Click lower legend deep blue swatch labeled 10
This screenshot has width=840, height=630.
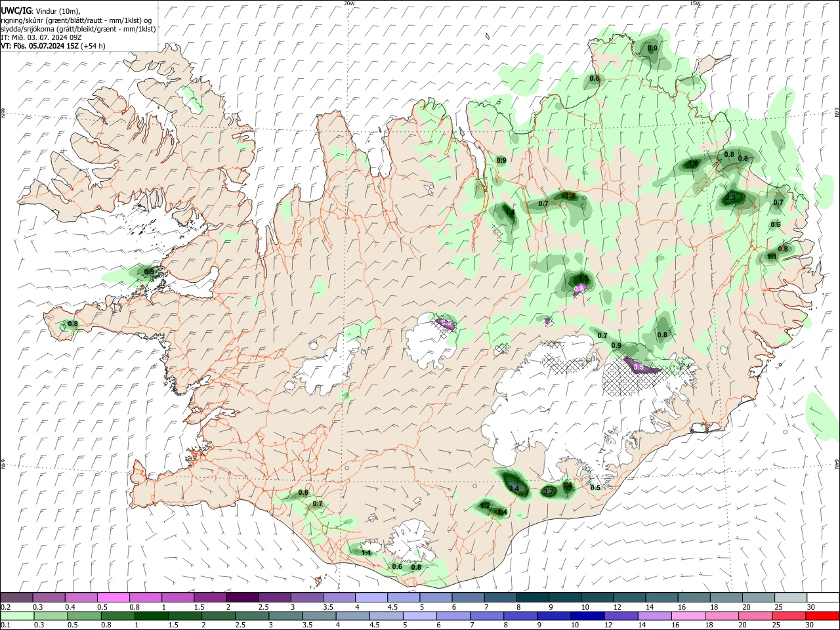point(588,616)
